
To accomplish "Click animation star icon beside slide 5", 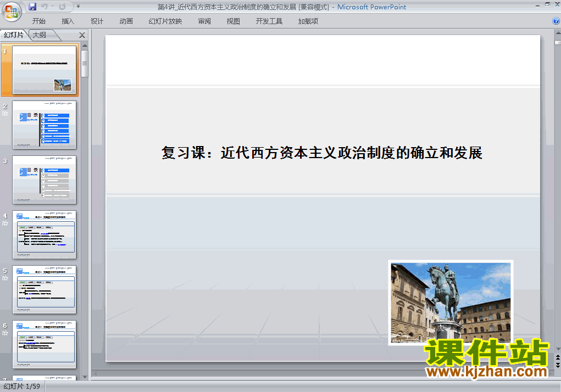I will [x=5, y=278].
